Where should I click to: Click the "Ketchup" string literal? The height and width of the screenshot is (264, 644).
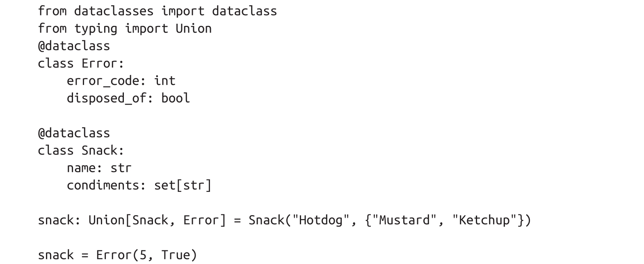(x=484, y=220)
